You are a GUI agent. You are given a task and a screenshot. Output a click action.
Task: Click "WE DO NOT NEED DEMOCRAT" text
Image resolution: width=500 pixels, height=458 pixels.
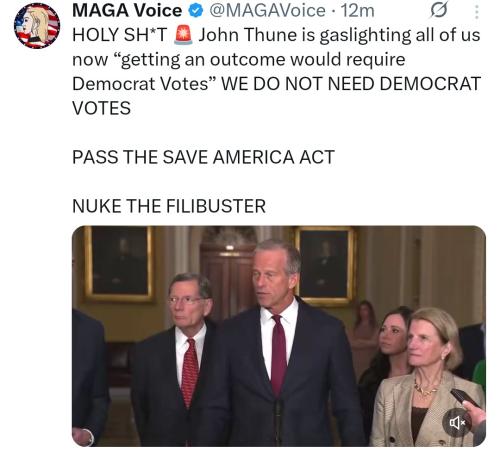click(351, 84)
